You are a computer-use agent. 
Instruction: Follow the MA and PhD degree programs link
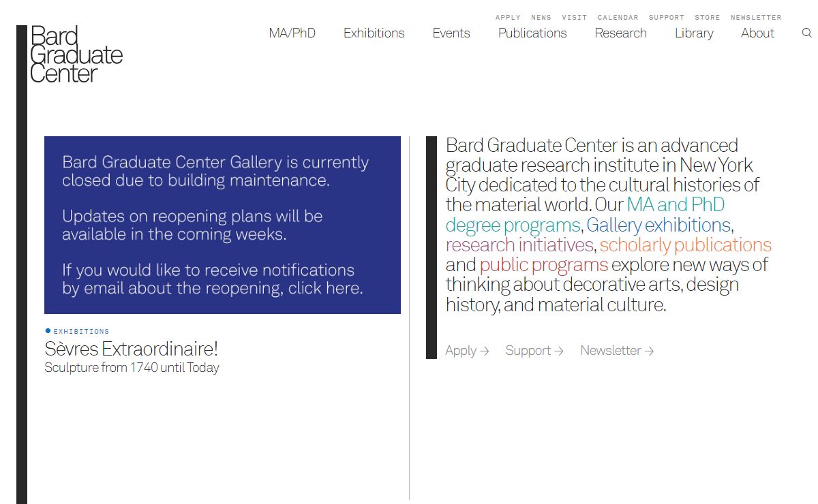[585, 215]
